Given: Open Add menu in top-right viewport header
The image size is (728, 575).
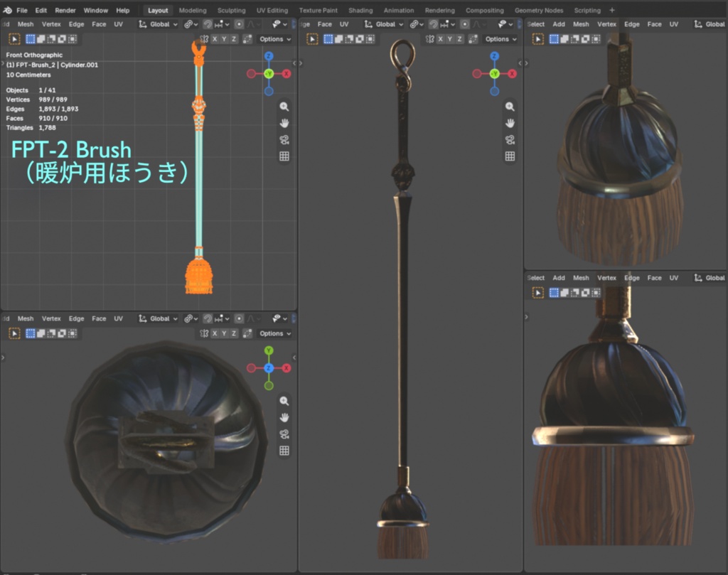Looking at the screenshot, I should point(559,24).
